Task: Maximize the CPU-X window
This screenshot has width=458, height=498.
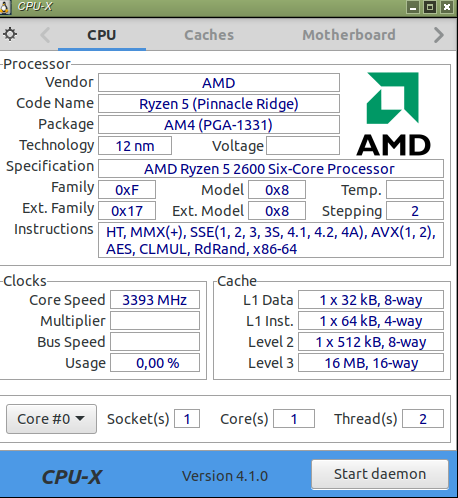Action: [430, 7]
